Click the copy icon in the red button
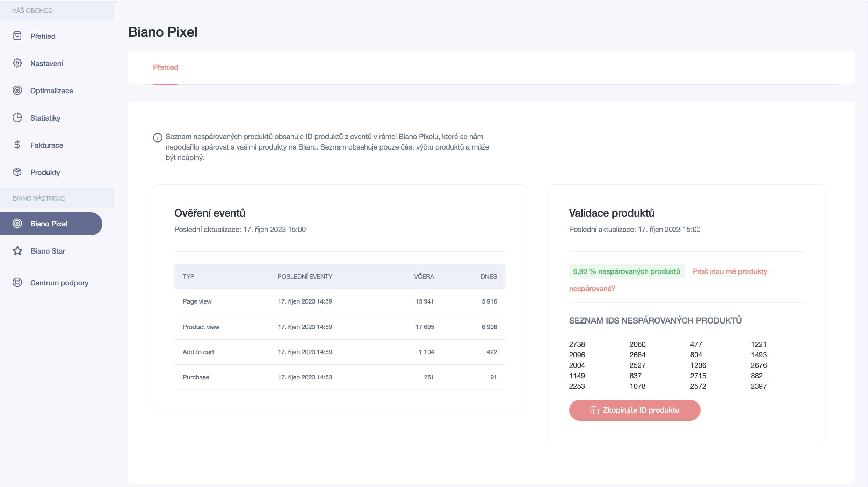Screen dimensions: 868x487 (x=594, y=410)
